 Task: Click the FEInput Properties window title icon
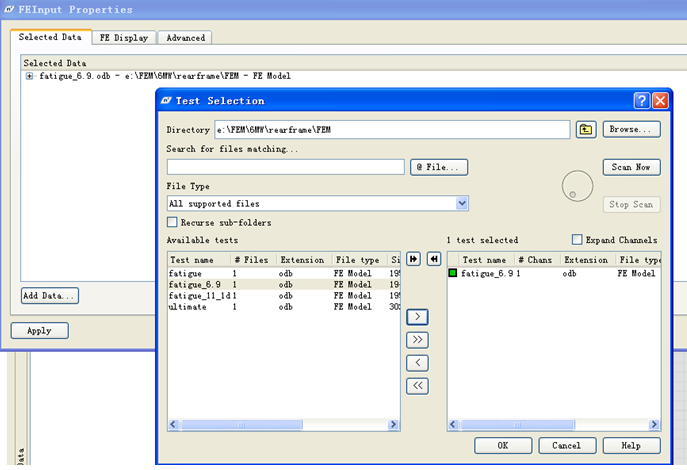tap(9, 9)
